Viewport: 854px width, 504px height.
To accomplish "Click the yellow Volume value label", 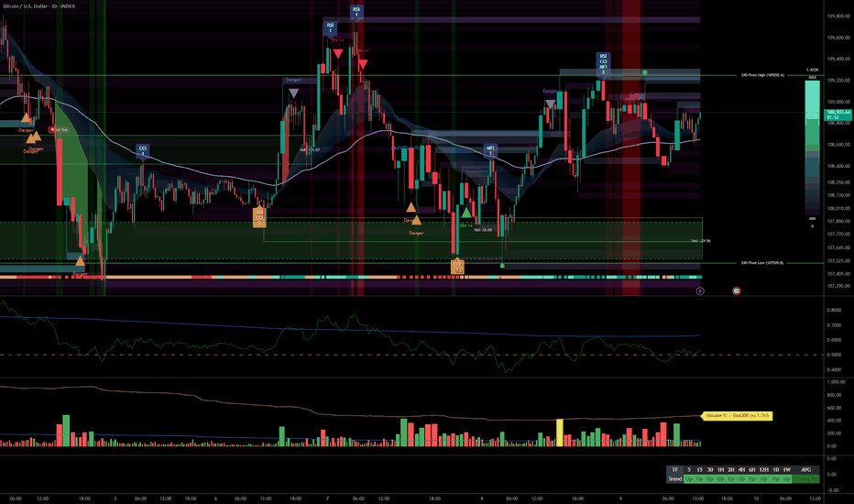I will [737, 416].
